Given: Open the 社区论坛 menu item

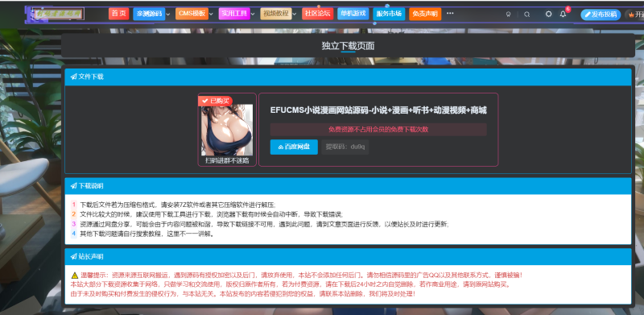Looking at the screenshot, I should point(317,14).
